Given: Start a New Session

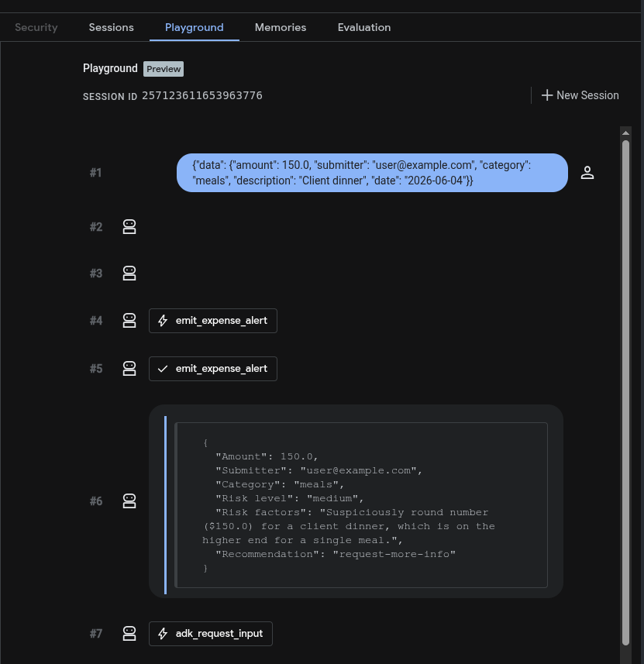Looking at the screenshot, I should [580, 95].
